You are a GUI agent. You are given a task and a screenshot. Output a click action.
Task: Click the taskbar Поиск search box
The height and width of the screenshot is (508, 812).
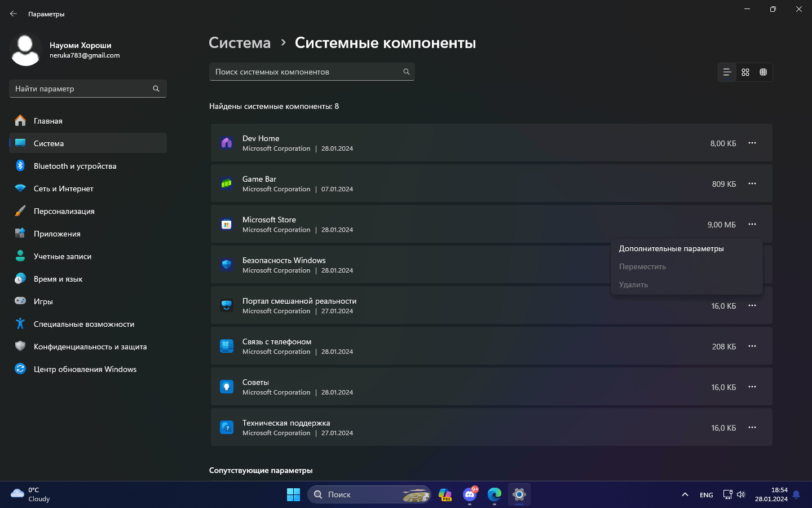(x=369, y=494)
